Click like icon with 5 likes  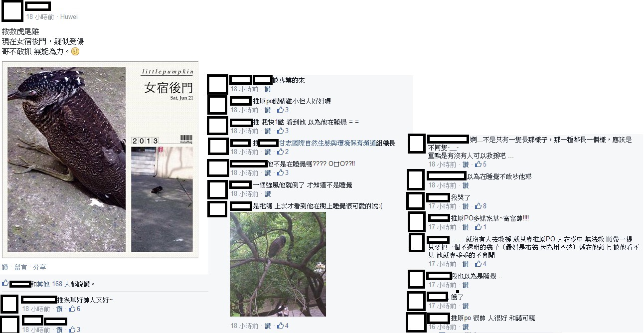479,164
